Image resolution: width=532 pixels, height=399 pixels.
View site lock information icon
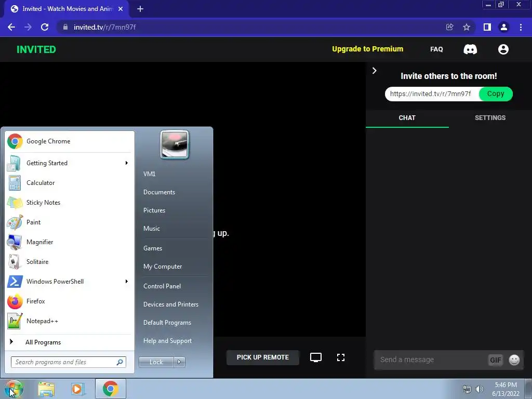(65, 27)
